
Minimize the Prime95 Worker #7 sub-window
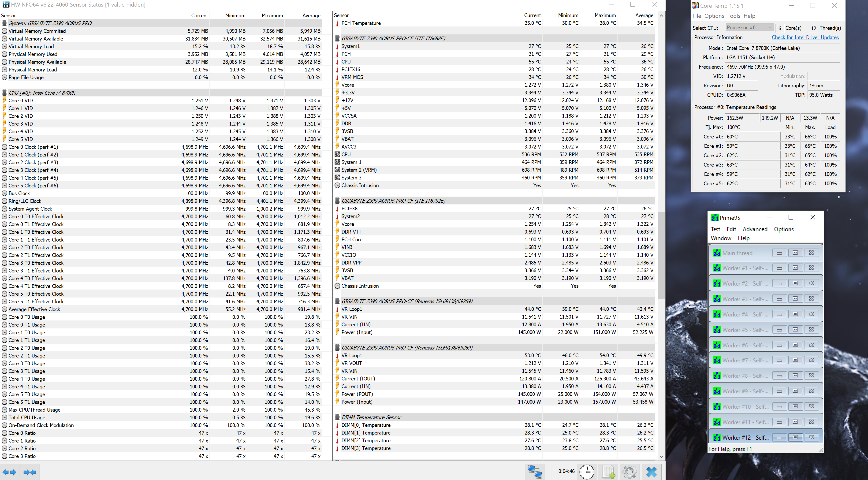pyautogui.click(x=779, y=361)
